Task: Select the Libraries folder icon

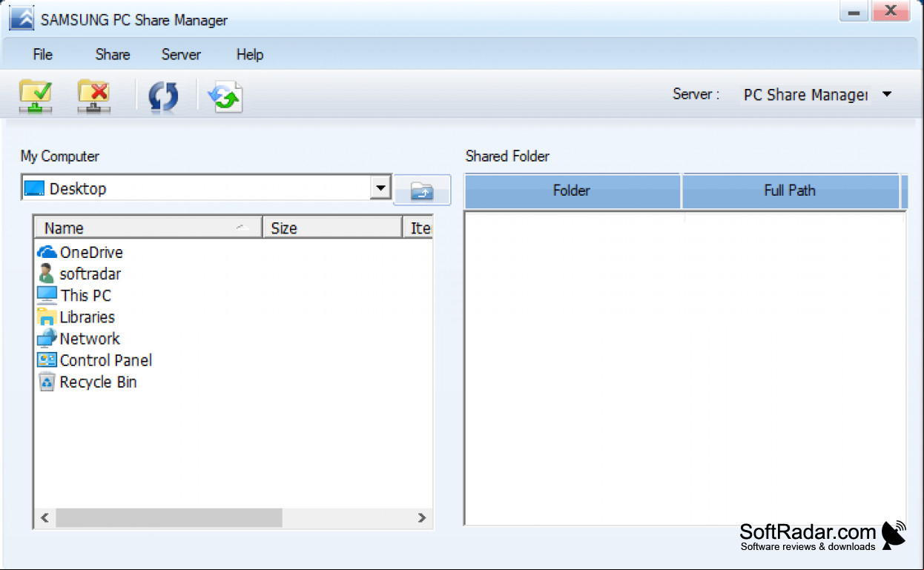Action: (47, 317)
